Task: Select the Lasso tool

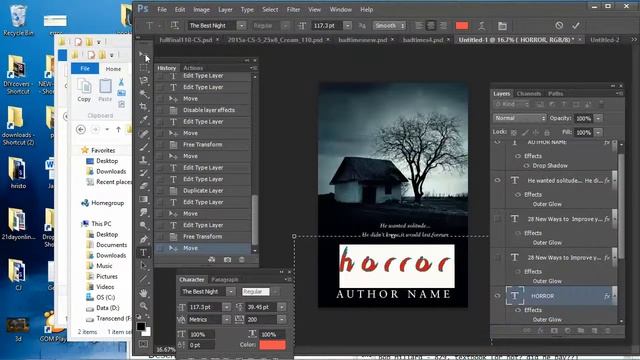Action: [x=143, y=80]
